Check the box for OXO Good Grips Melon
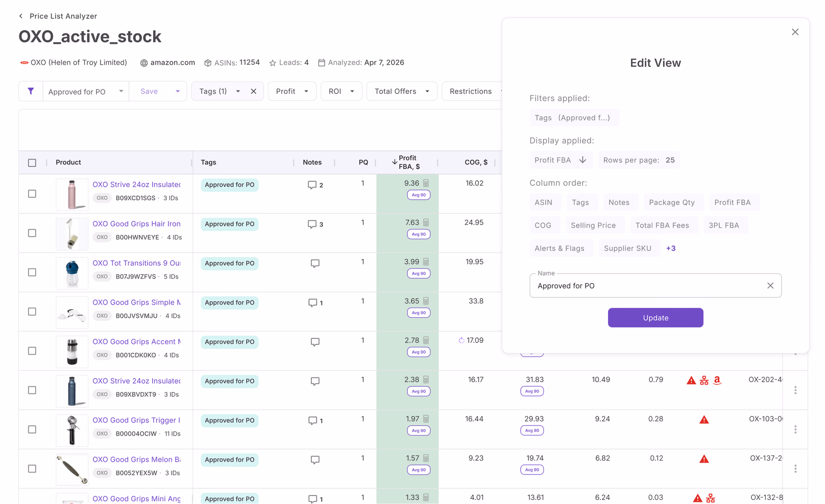825x504 pixels. 32,469
